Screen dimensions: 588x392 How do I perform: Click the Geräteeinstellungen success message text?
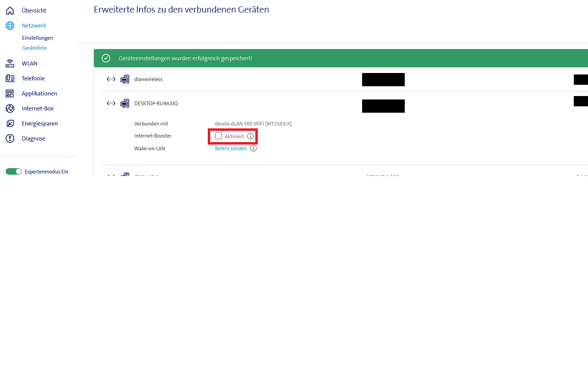185,58
